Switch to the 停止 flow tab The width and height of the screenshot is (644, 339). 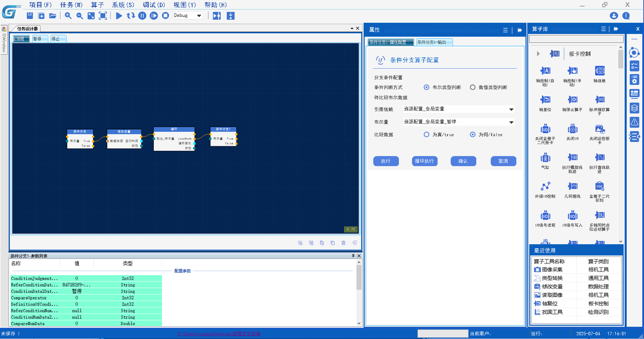click(58, 39)
